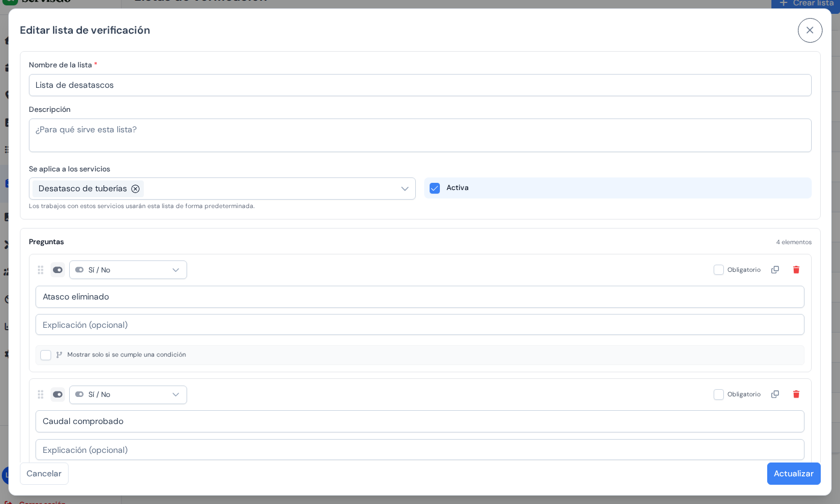Duplicate the Atasco eliminado question
This screenshot has height=504, width=840.
pos(775,270)
